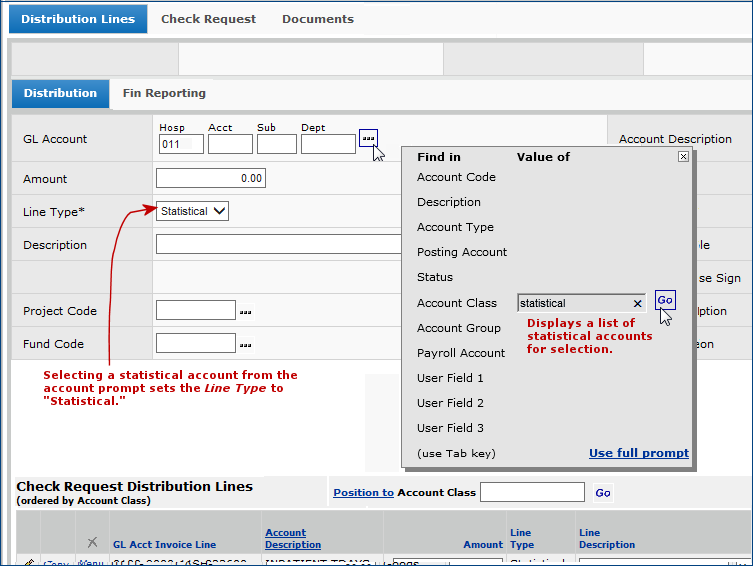Click the Position to link
This screenshot has width=753, height=566.
click(363, 493)
